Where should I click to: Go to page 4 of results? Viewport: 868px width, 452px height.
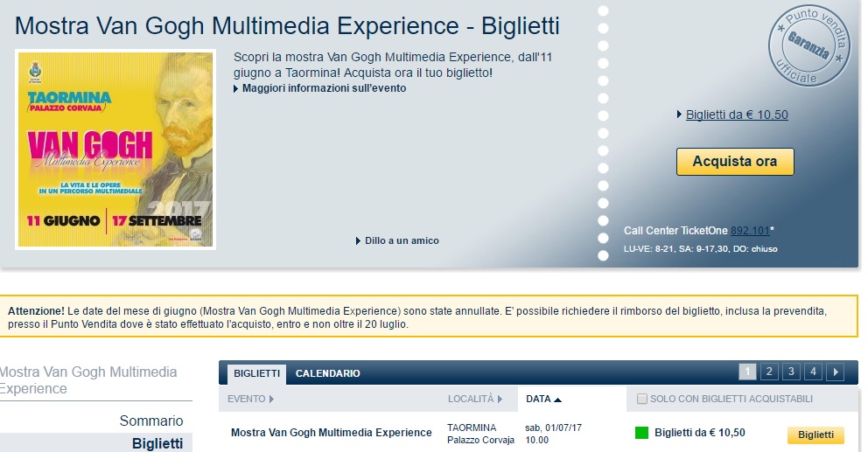[x=813, y=372]
